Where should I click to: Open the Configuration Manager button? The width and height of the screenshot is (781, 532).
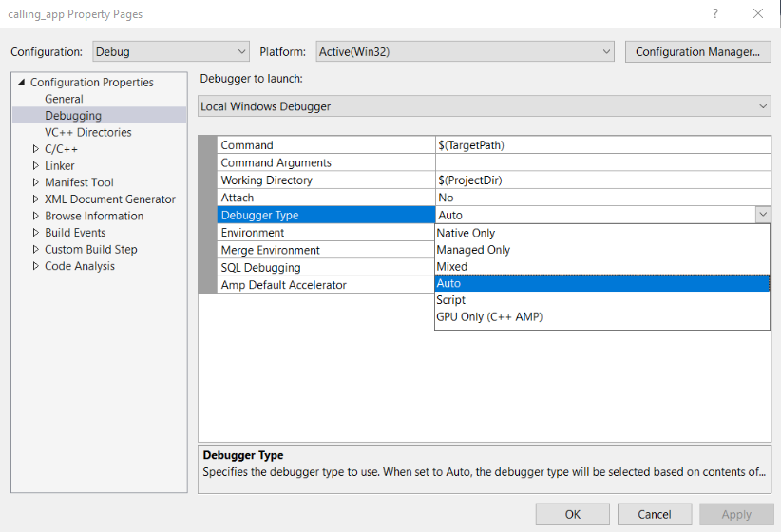click(697, 52)
